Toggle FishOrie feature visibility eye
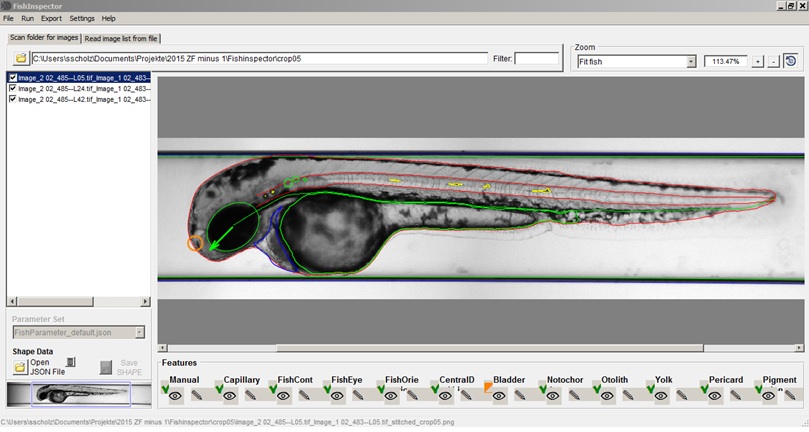 (x=391, y=396)
